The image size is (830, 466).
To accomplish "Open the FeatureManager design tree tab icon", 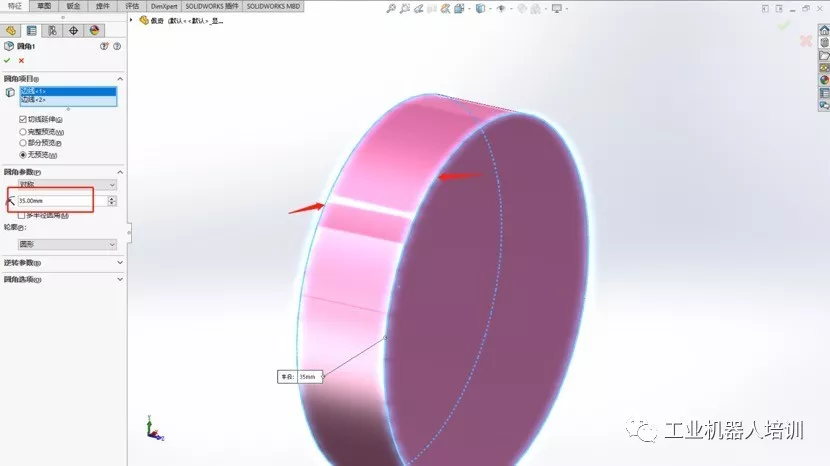I will 11,31.
